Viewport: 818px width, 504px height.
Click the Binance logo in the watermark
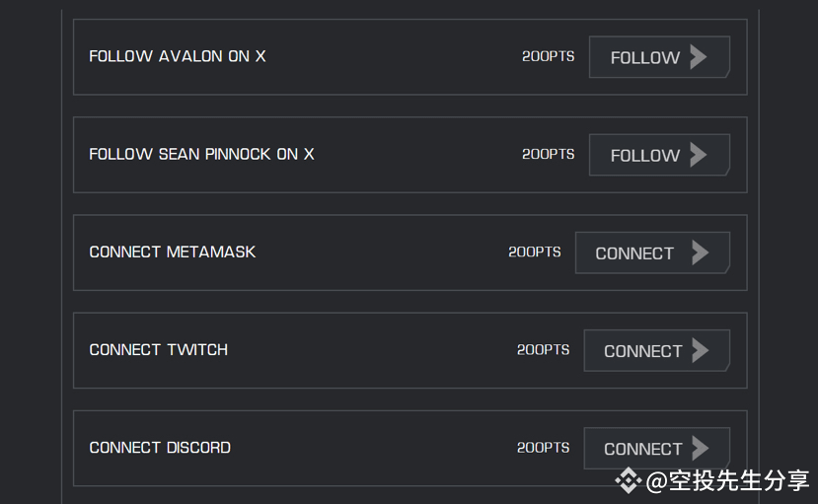click(x=629, y=480)
